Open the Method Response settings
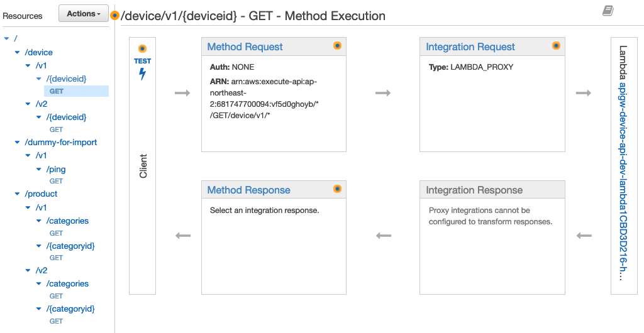This screenshot has height=333, width=644. tap(248, 190)
